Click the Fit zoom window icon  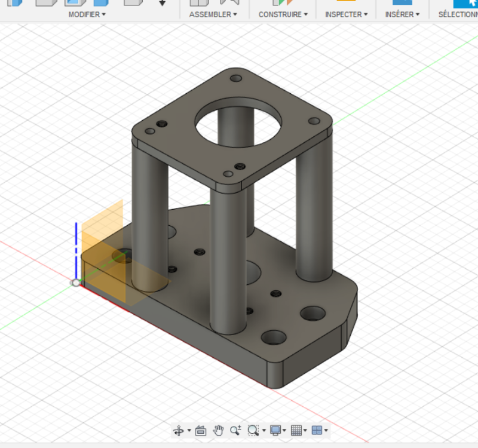tap(253, 430)
